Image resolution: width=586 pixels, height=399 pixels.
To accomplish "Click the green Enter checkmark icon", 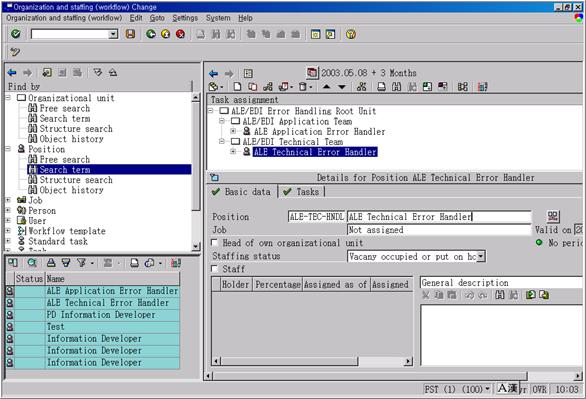I will pos(16,34).
